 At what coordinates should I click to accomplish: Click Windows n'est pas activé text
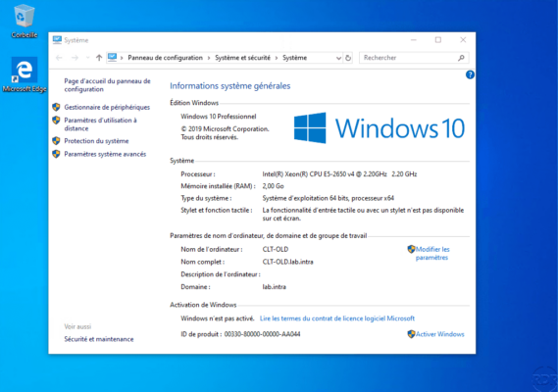point(217,318)
